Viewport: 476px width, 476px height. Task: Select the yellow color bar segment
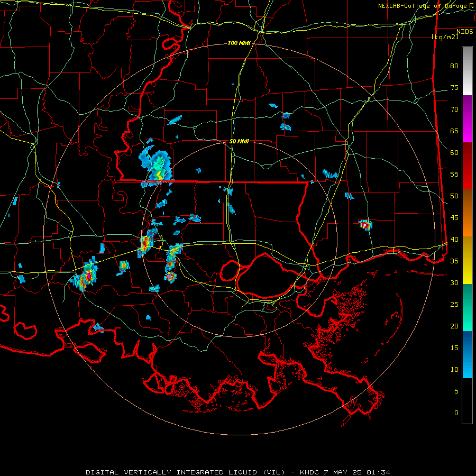click(467, 260)
